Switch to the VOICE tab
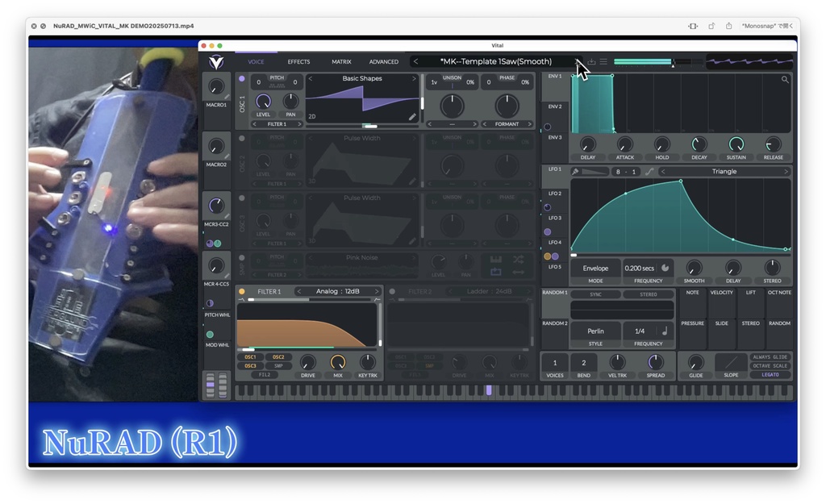The height and width of the screenshot is (504, 826). click(256, 61)
